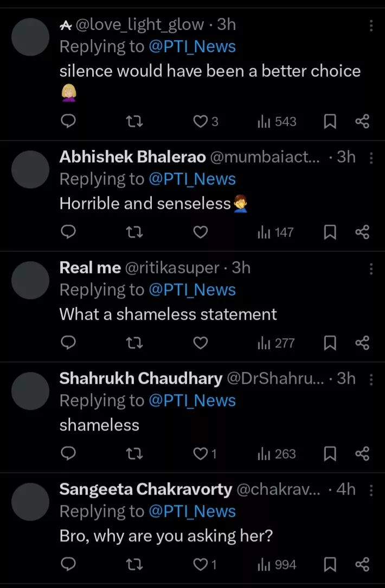The width and height of the screenshot is (385, 588).
Task: View analytics for Sangeeta Chakravorty's tweet
Action: coord(277,565)
